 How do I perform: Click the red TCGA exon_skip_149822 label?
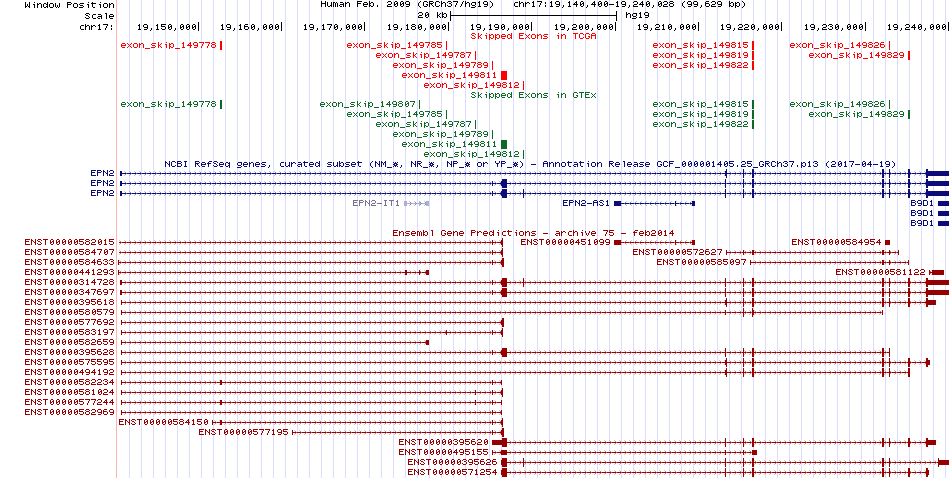[x=701, y=65]
